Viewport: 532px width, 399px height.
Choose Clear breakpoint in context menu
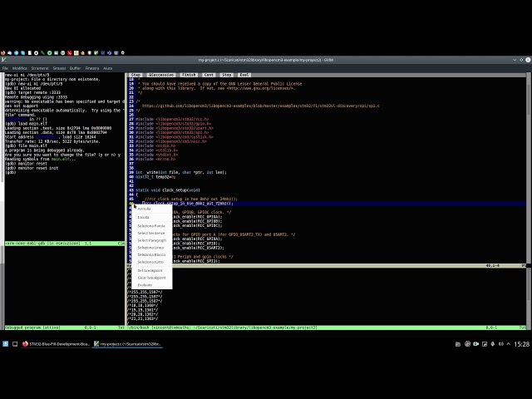(x=151, y=278)
